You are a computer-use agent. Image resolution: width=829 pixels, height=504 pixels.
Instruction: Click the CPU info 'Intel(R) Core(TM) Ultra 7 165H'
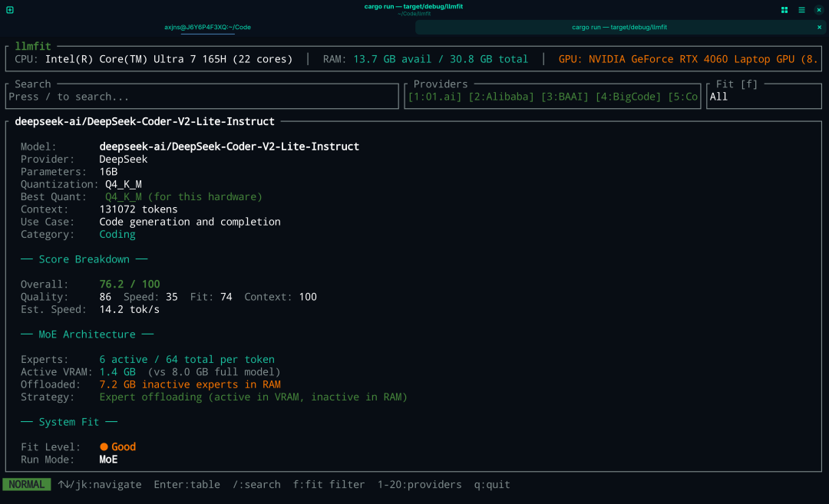pyautogui.click(x=135, y=59)
